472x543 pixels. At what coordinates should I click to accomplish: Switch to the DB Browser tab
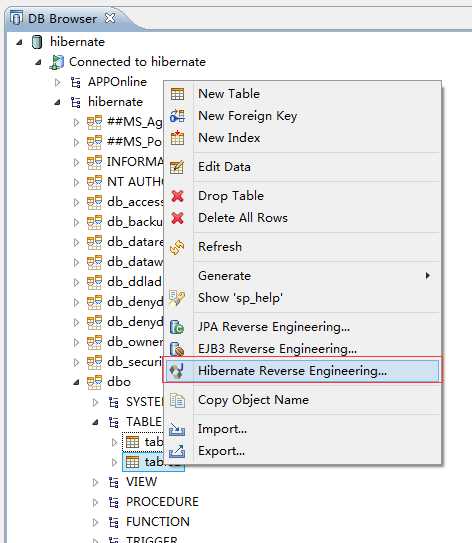(x=62, y=19)
